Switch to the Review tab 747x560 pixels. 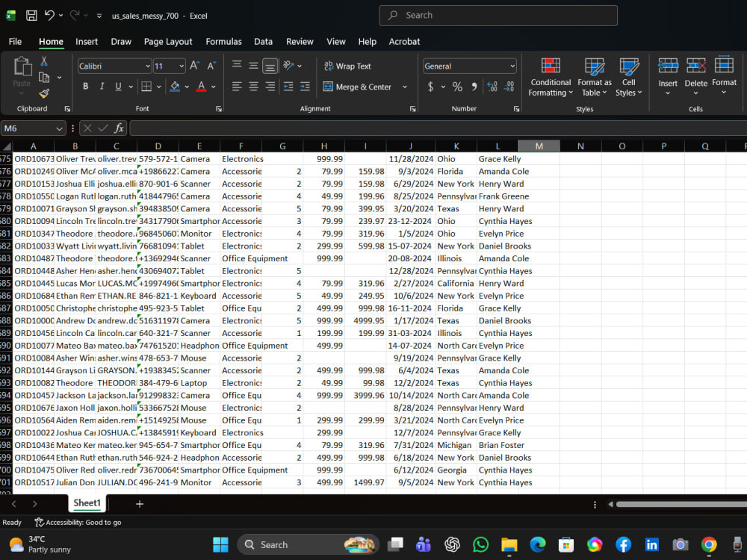pos(300,41)
